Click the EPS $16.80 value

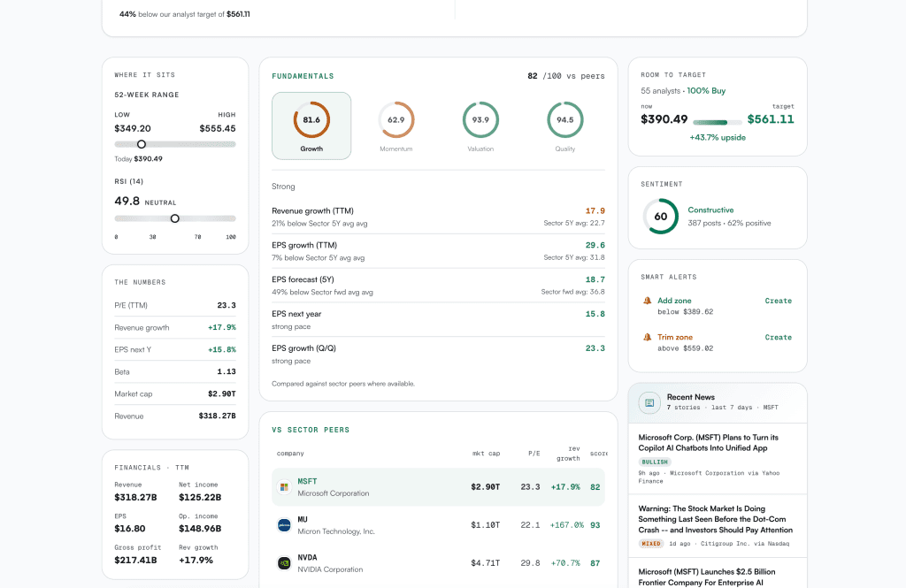(x=130, y=529)
